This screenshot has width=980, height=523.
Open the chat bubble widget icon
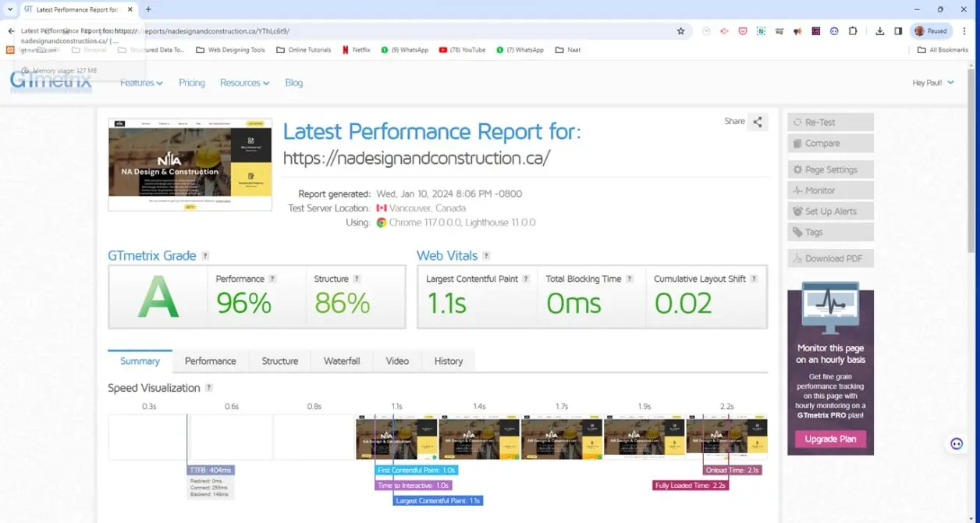tap(957, 443)
